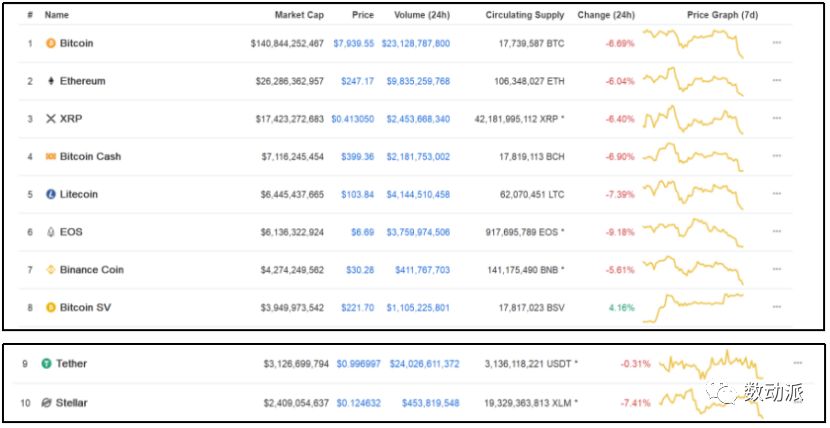This screenshot has width=830, height=428.
Task: Click the Bitcoin coin icon
Action: coord(51,43)
